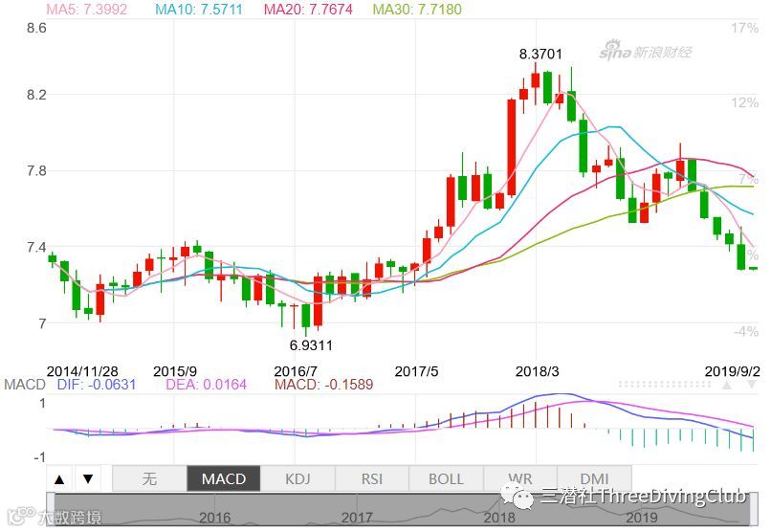
Task: Switch to the RSI indicator tab
Action: [x=372, y=478]
